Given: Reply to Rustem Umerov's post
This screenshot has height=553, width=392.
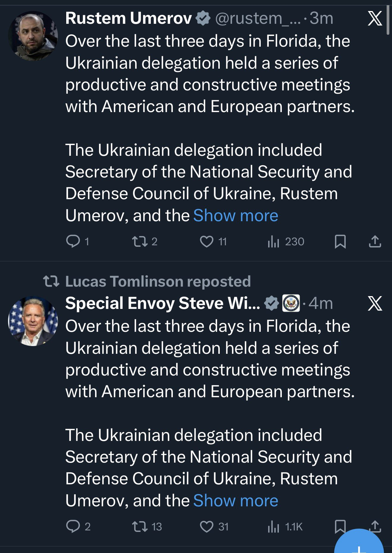Looking at the screenshot, I should pos(73,241).
